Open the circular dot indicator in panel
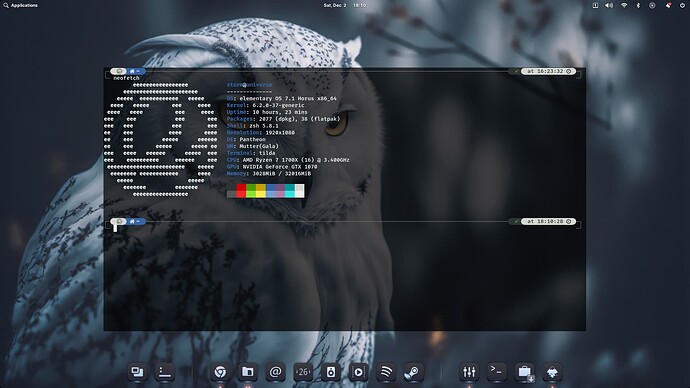This screenshot has height=388, width=690. coord(652,5)
